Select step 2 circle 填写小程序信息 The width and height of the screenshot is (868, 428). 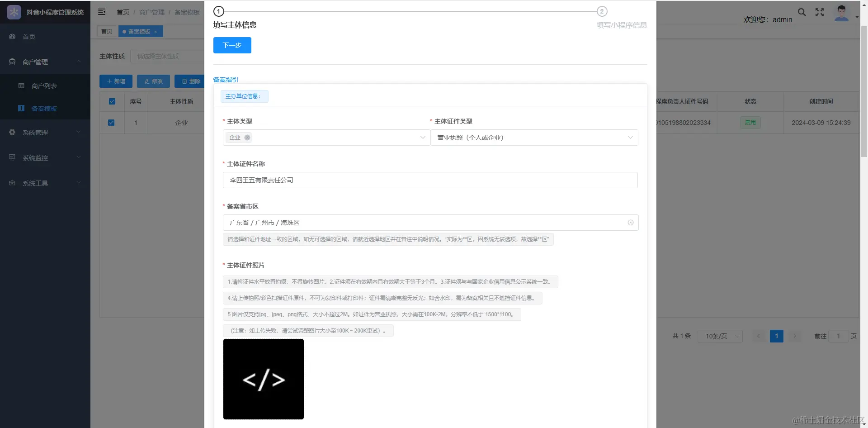(602, 11)
